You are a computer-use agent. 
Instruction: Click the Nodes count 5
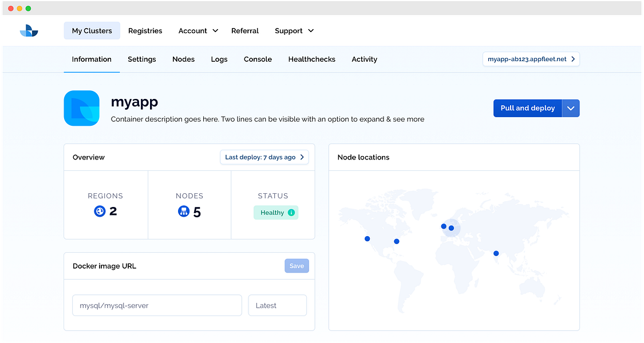click(197, 212)
